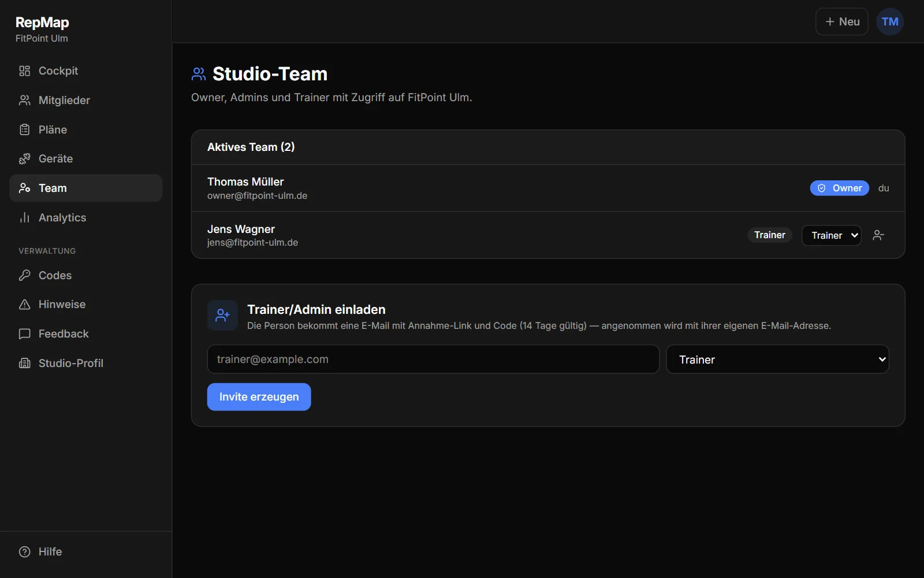Viewport: 924px width, 578px height.
Task: Open the invite role Trainer dropdown
Action: tap(777, 360)
